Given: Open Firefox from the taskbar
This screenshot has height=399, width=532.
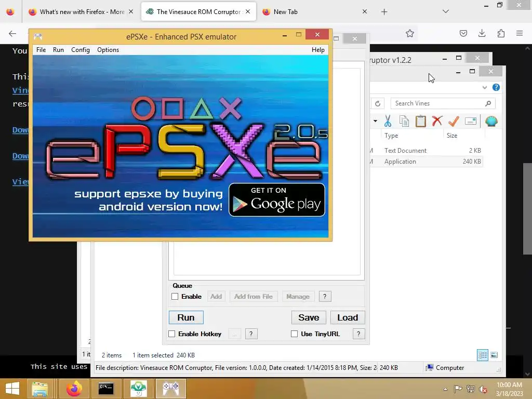Looking at the screenshot, I should click(x=74, y=389).
